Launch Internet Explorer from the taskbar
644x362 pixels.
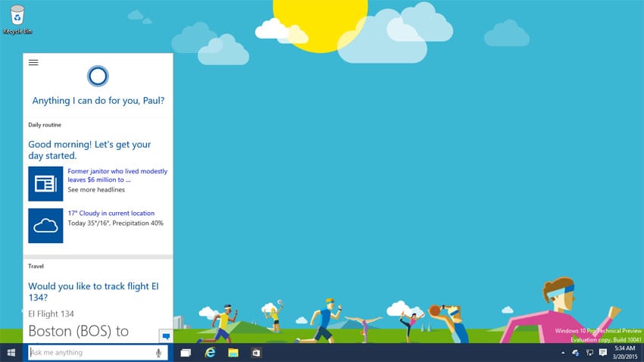coord(210,353)
